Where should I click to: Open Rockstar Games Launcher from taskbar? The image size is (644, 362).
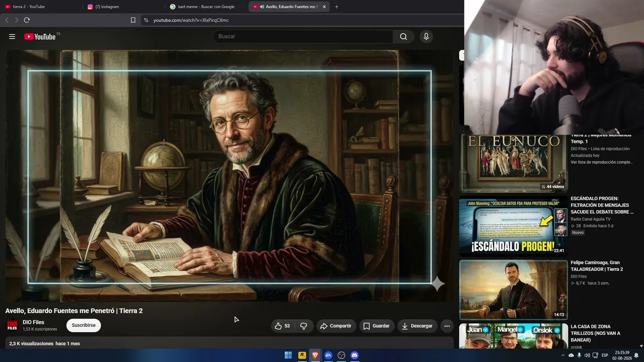pyautogui.click(x=302, y=355)
